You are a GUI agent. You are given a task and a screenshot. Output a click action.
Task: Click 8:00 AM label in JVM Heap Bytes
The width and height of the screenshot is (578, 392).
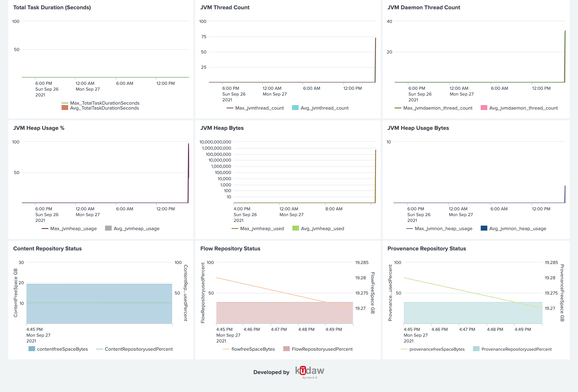(x=334, y=209)
